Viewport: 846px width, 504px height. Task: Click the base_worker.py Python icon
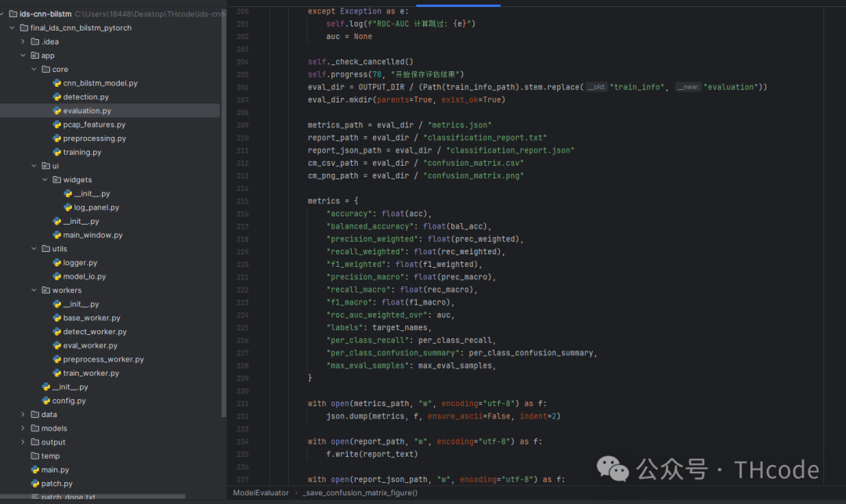coord(56,318)
